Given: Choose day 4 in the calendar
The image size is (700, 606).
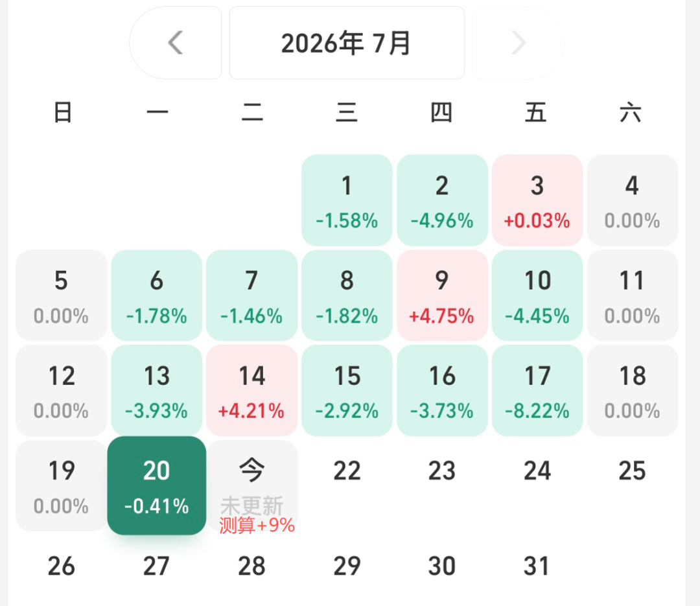Looking at the screenshot, I should click(633, 200).
